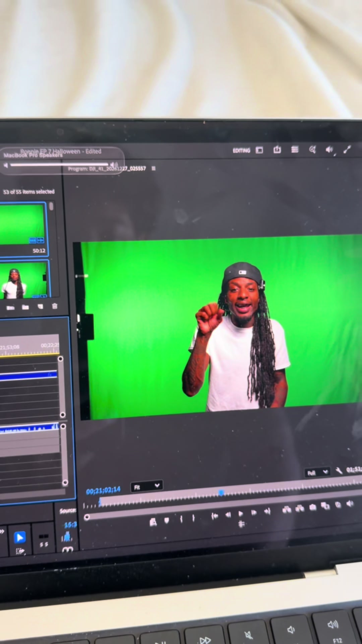Export a frame with the camera icon
The image size is (362, 644).
click(x=312, y=507)
